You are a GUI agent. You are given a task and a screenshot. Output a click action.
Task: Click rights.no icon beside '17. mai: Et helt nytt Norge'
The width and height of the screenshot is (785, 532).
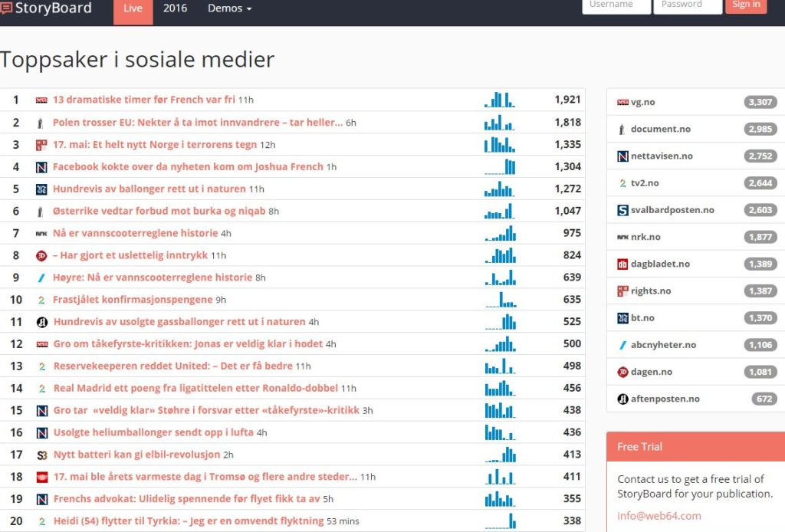point(41,145)
